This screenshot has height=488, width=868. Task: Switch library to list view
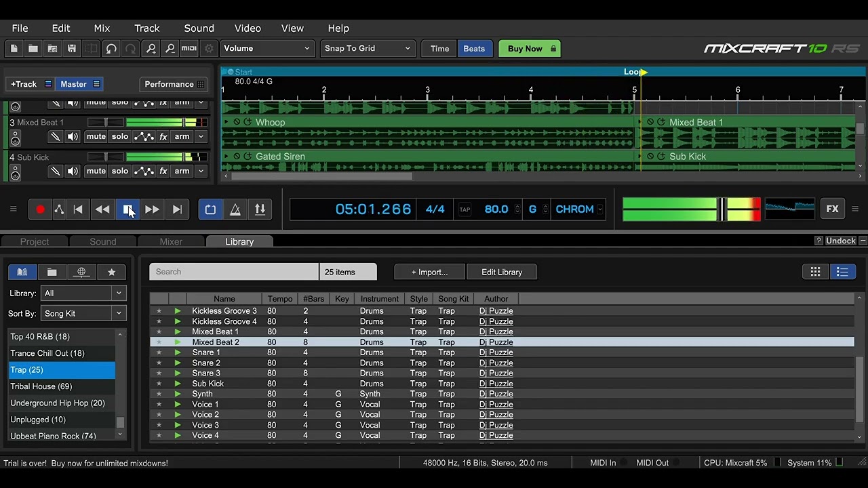tap(842, 272)
